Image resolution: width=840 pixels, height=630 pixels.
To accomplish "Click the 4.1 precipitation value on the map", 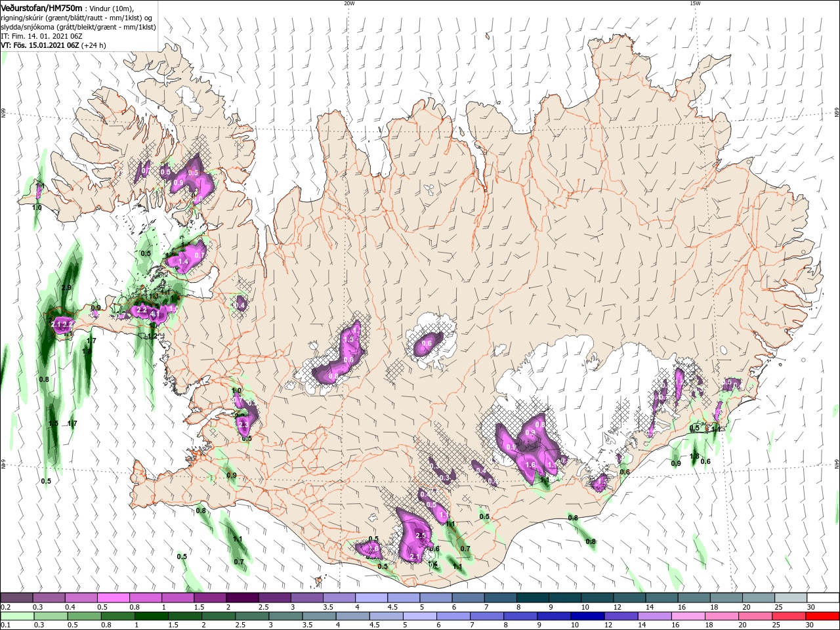I will 156,314.
